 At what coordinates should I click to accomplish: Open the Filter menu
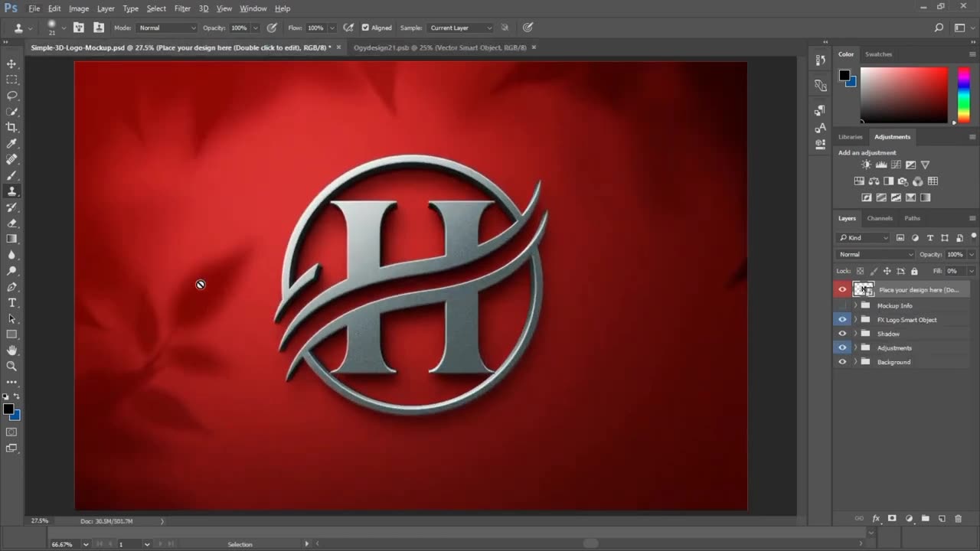(x=182, y=8)
